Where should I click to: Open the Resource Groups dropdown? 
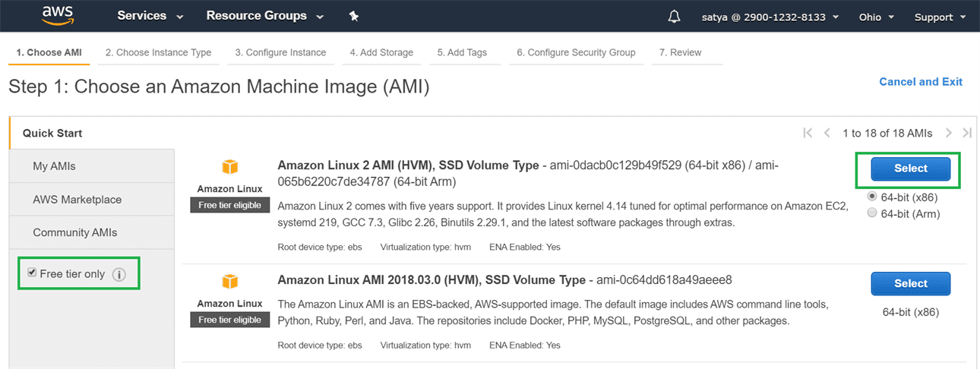[264, 16]
